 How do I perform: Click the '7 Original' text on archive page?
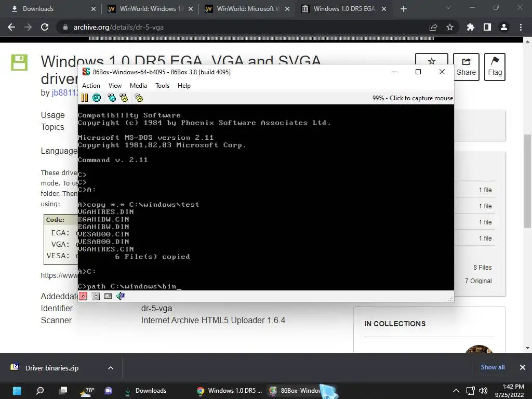[478, 281]
